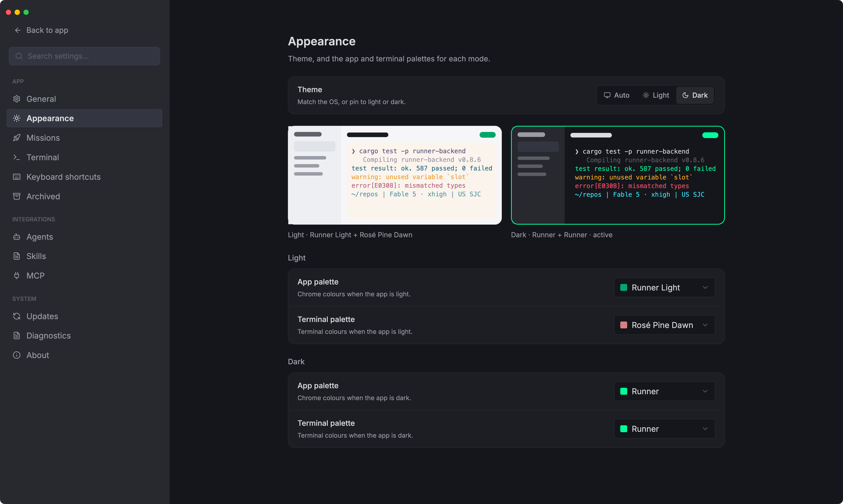
Task: Click Runner Light green colour swatch
Action: coord(624,288)
